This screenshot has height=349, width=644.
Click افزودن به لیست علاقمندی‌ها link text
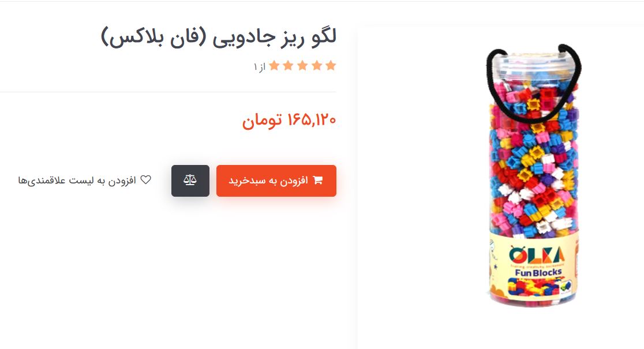click(77, 181)
